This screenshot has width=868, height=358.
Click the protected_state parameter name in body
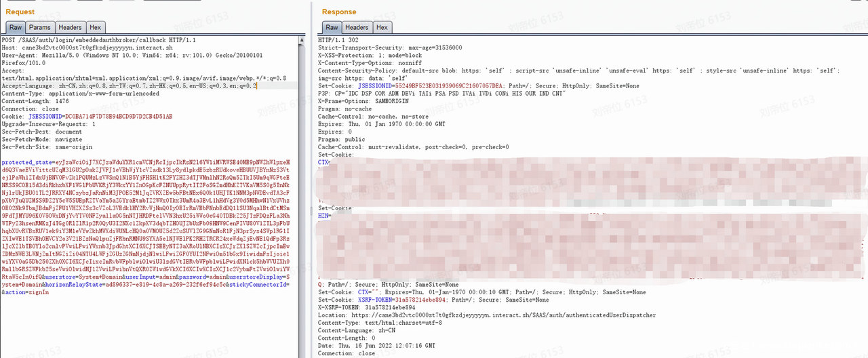tap(26, 163)
